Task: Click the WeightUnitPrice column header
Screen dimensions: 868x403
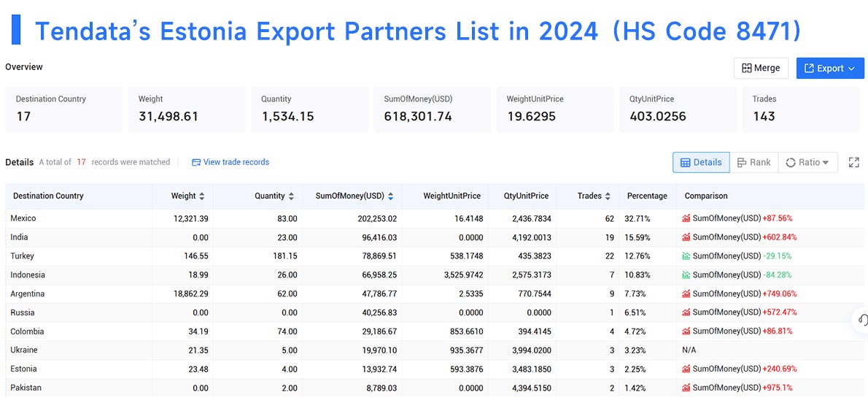Action: (x=452, y=196)
